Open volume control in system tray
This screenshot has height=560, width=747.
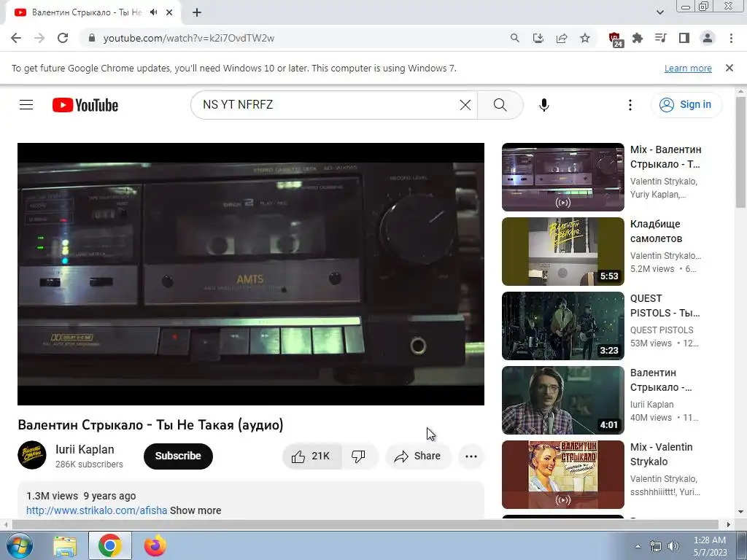pyautogui.click(x=673, y=546)
